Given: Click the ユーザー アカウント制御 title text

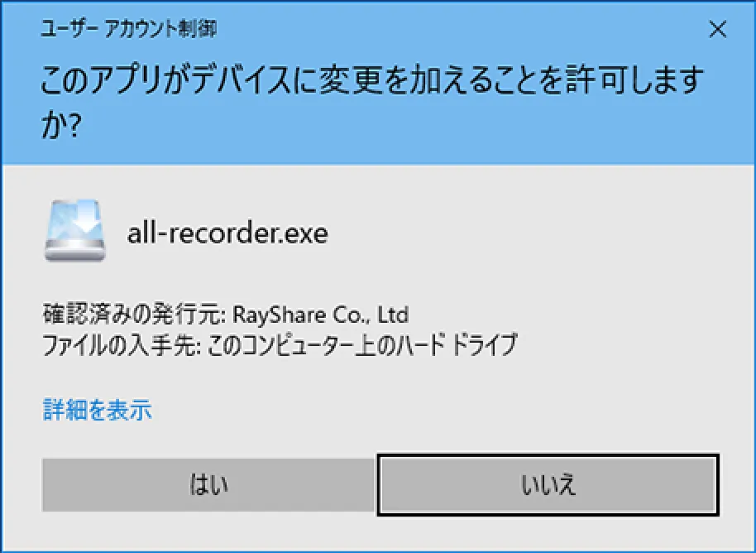Looking at the screenshot, I should click(129, 29).
